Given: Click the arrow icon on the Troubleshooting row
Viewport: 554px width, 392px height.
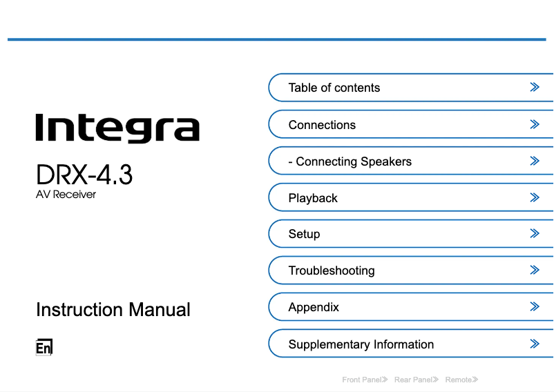Looking at the screenshot, I should (534, 271).
